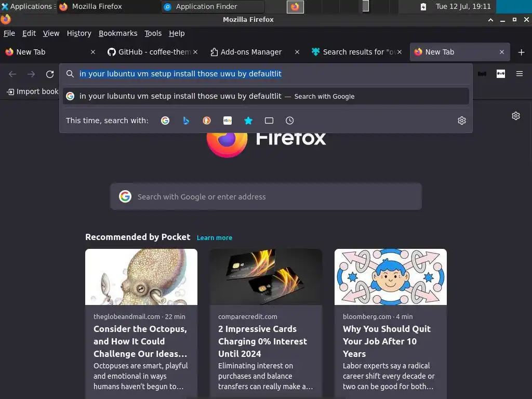Click the bloomberg.com source text
Image resolution: width=532 pixels, height=399 pixels.
[367, 316]
